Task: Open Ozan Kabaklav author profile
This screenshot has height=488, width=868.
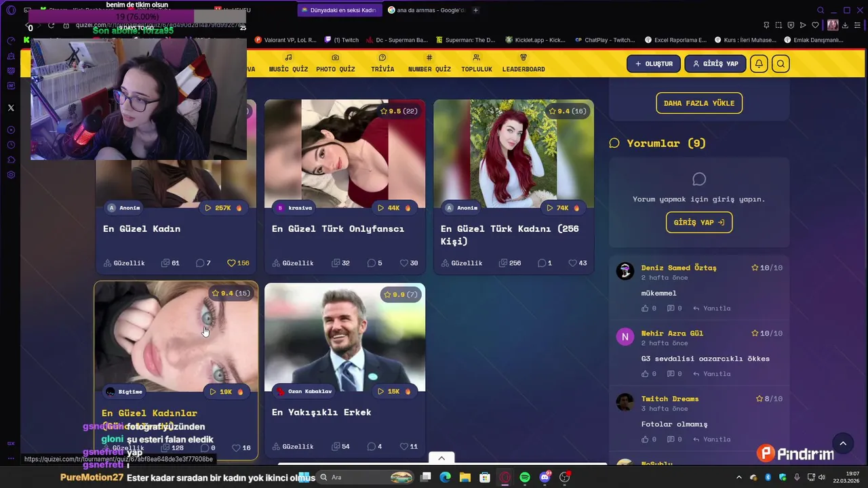Action: click(304, 392)
